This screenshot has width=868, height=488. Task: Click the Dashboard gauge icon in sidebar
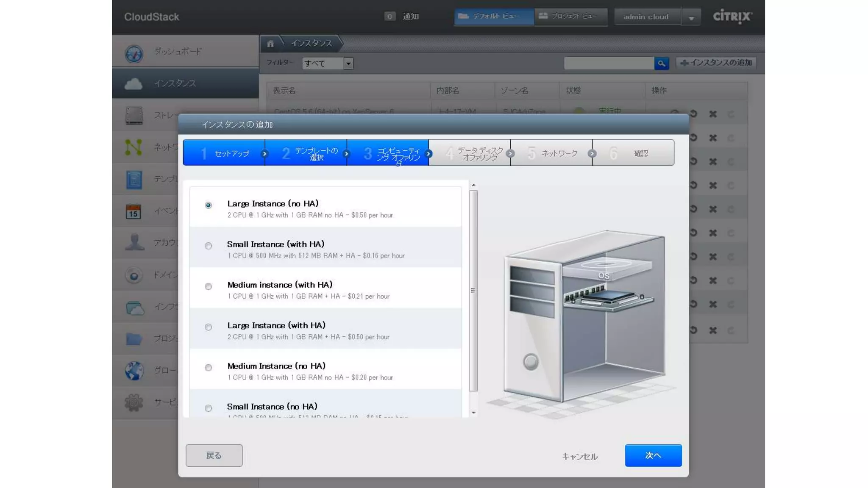(x=134, y=54)
